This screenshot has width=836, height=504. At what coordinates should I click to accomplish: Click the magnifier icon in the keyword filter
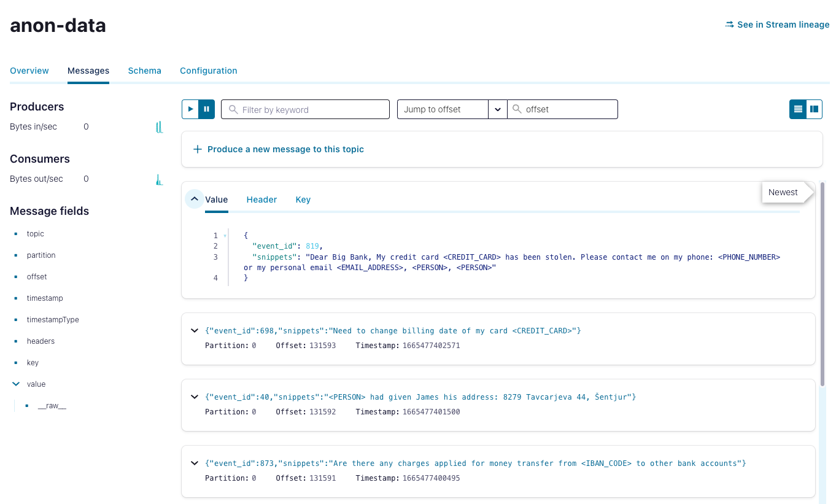233,109
